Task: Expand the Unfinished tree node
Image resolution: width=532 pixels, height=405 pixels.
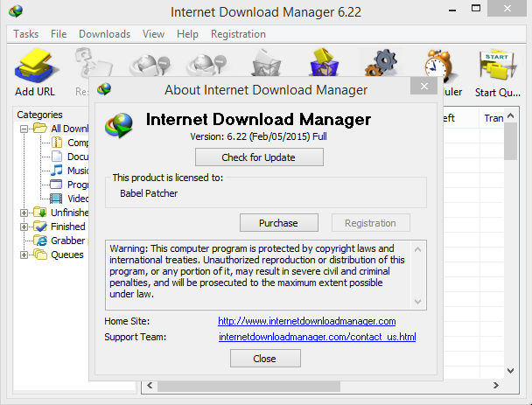Action: [x=24, y=213]
